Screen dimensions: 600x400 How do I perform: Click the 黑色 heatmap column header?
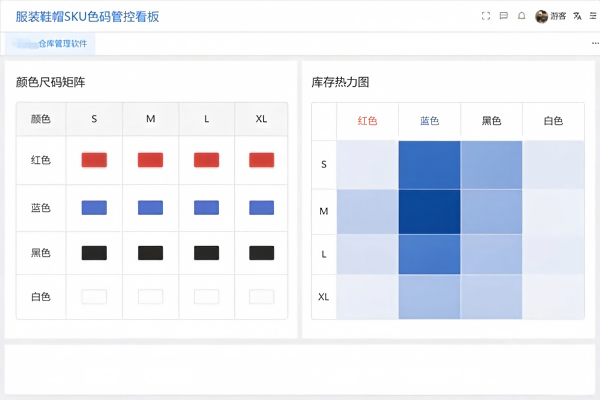[491, 121]
